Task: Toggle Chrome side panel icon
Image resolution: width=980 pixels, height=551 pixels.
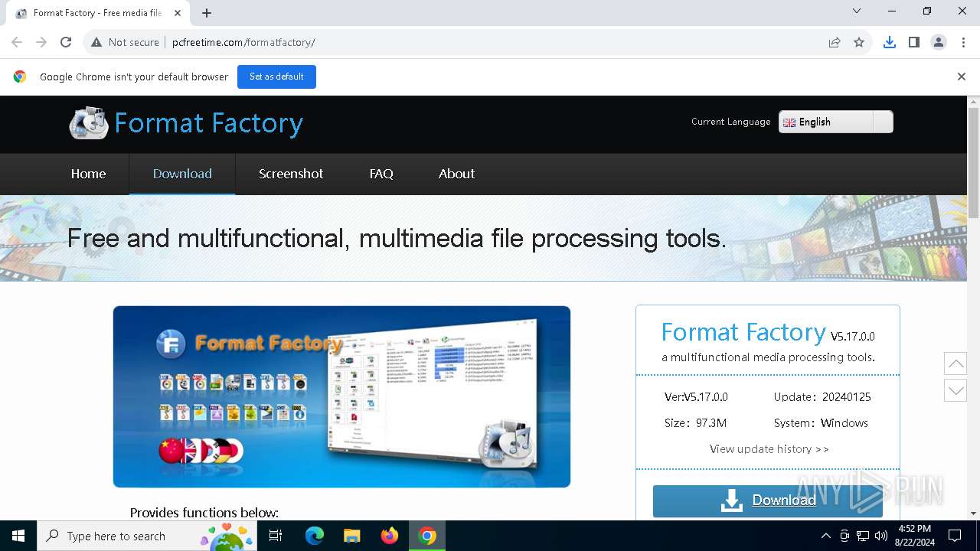Action: pos(913,42)
